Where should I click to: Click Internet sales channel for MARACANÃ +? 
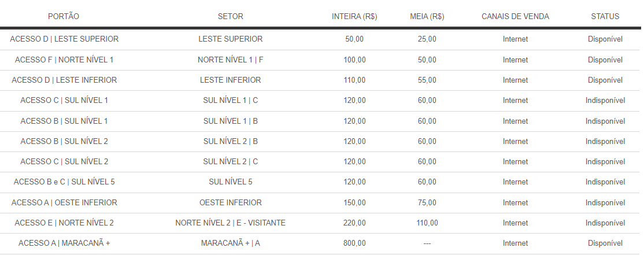pyautogui.click(x=516, y=243)
